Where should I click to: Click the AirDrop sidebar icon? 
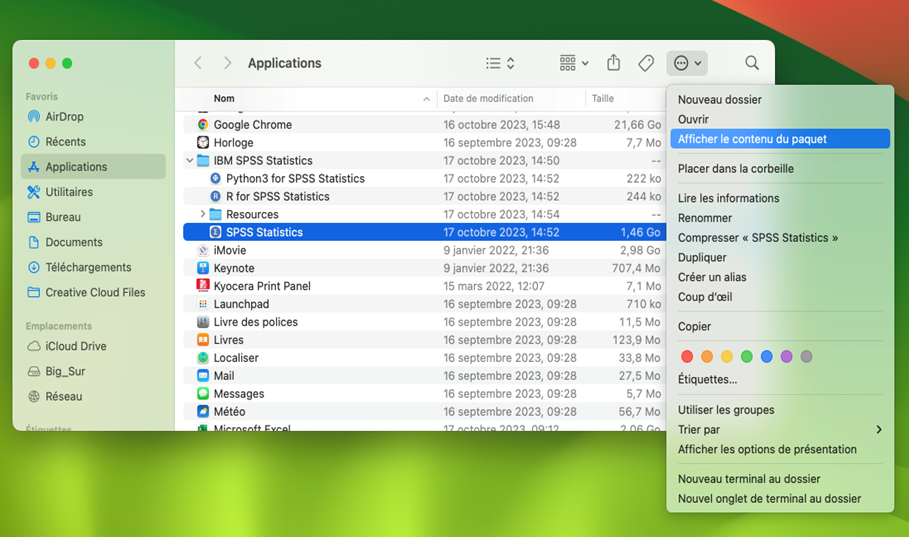click(x=34, y=117)
